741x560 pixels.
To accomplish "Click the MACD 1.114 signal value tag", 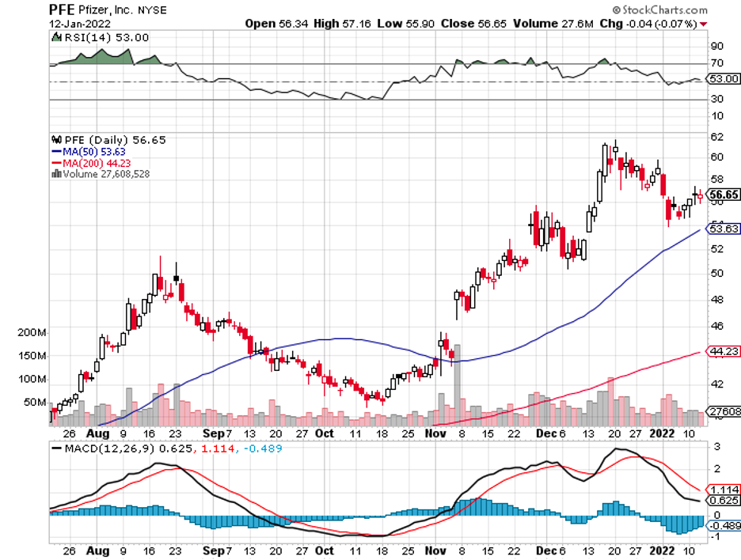I will pos(724,489).
